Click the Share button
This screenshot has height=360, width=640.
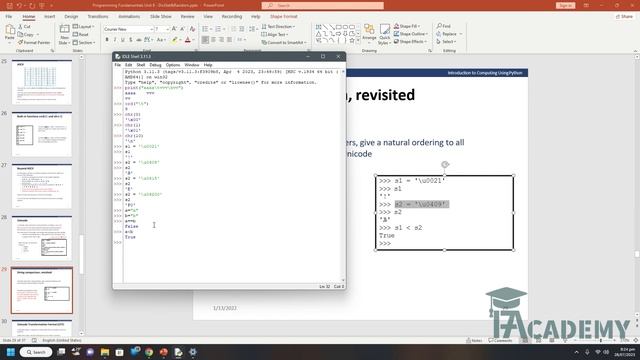coord(624,16)
